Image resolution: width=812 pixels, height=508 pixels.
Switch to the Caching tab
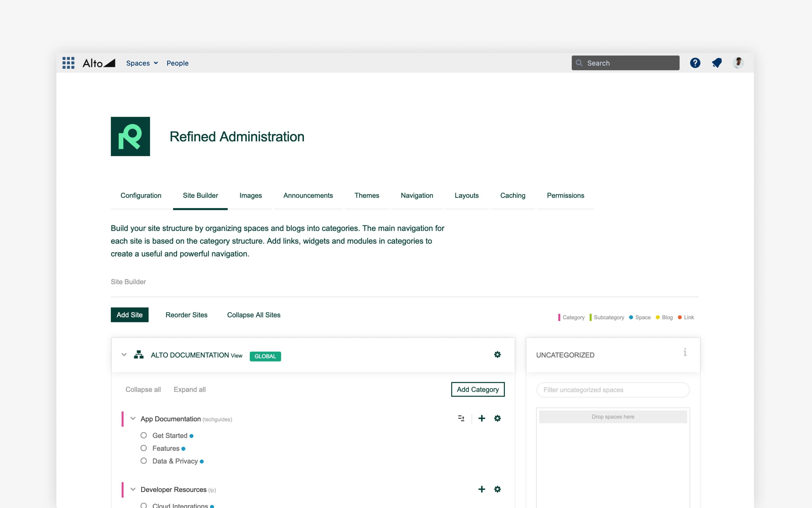pos(513,196)
